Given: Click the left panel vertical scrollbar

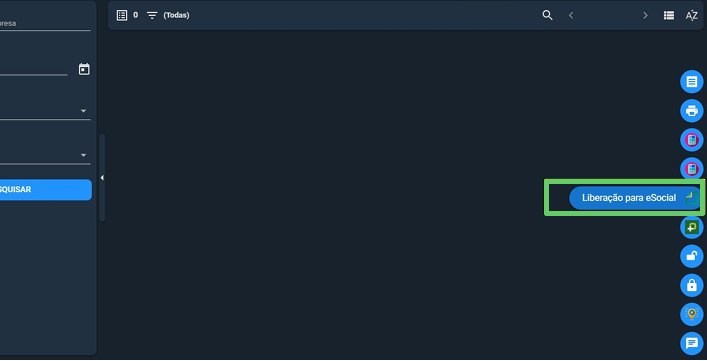Looking at the screenshot, I should pyautogui.click(x=102, y=178).
